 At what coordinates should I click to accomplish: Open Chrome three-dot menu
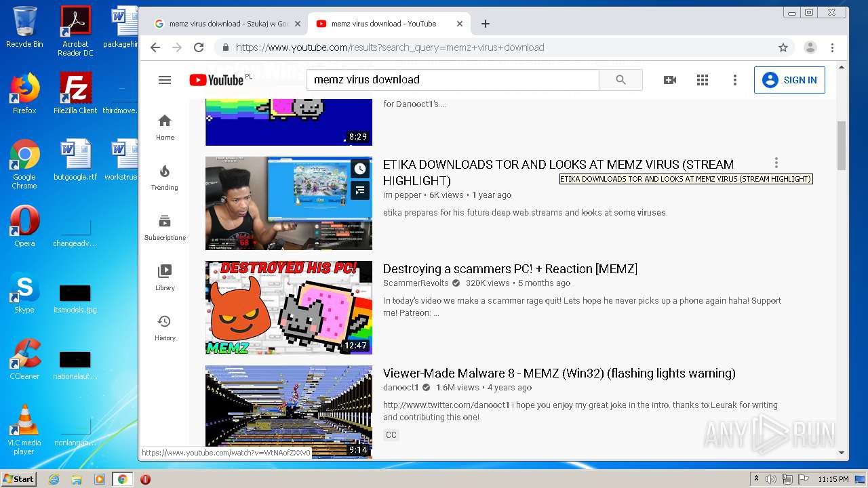(x=832, y=47)
